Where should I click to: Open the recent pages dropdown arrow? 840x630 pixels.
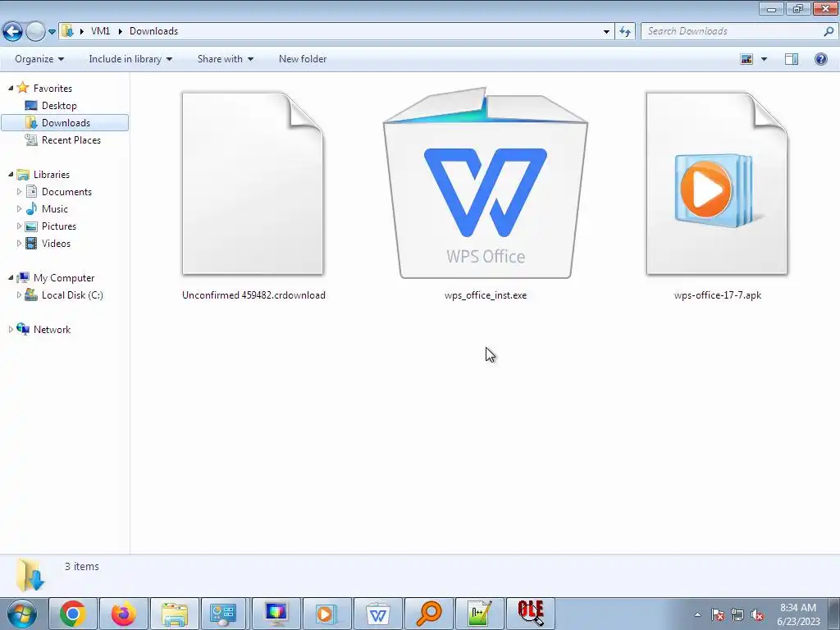click(x=52, y=32)
